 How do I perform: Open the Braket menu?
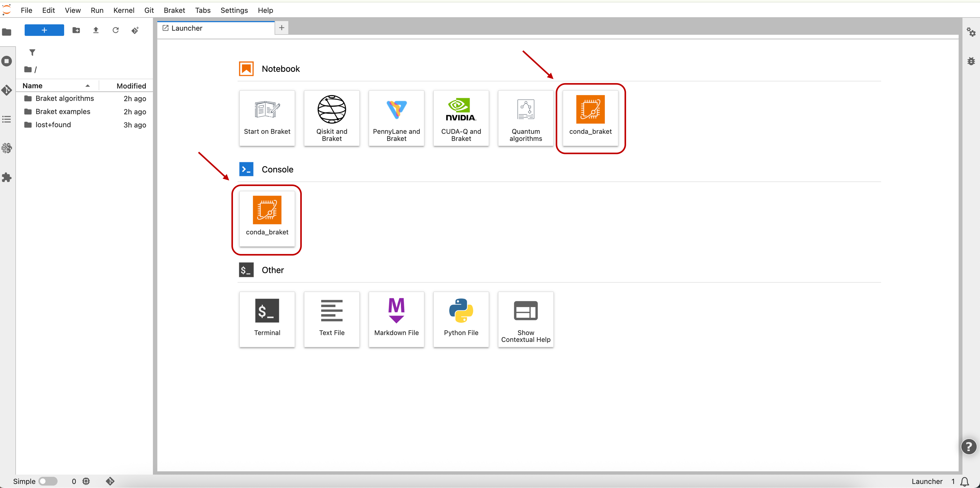click(x=174, y=10)
